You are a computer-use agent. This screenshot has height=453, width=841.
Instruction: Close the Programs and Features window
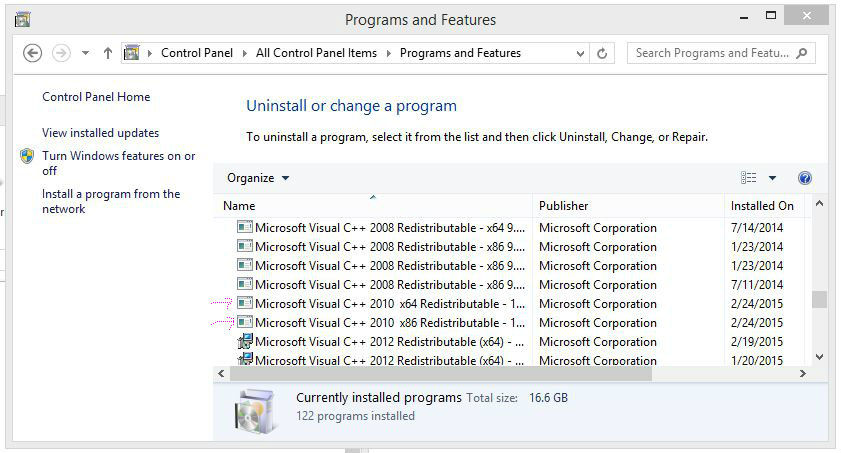coord(806,16)
